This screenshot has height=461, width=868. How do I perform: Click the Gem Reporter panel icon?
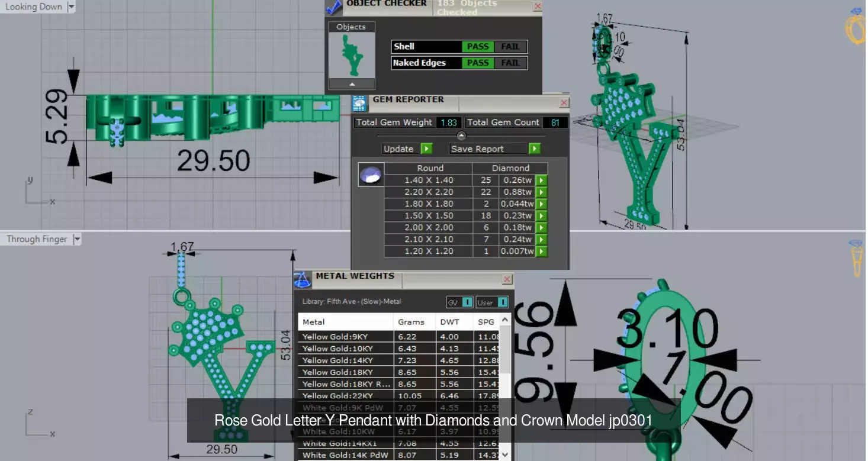pos(360,103)
